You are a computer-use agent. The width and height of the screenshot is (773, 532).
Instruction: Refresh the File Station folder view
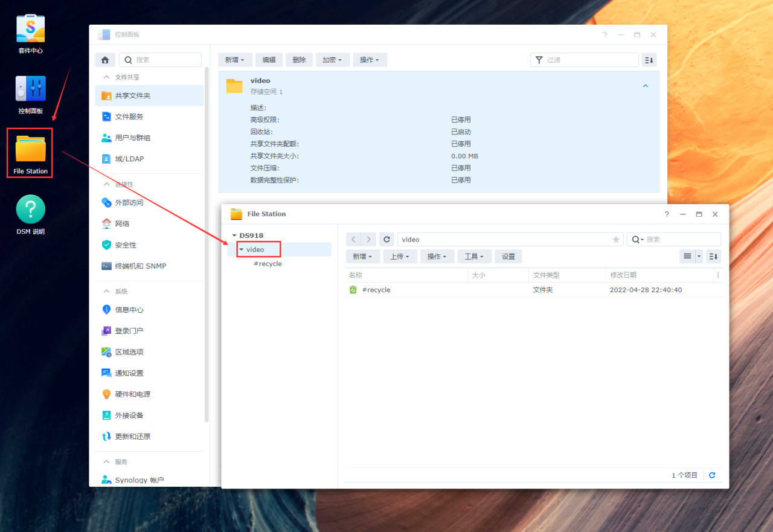386,240
